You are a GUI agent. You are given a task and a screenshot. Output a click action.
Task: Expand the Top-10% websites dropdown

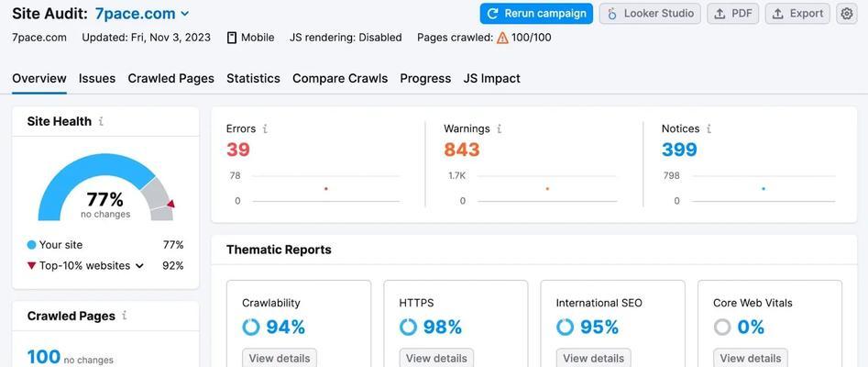(139, 266)
